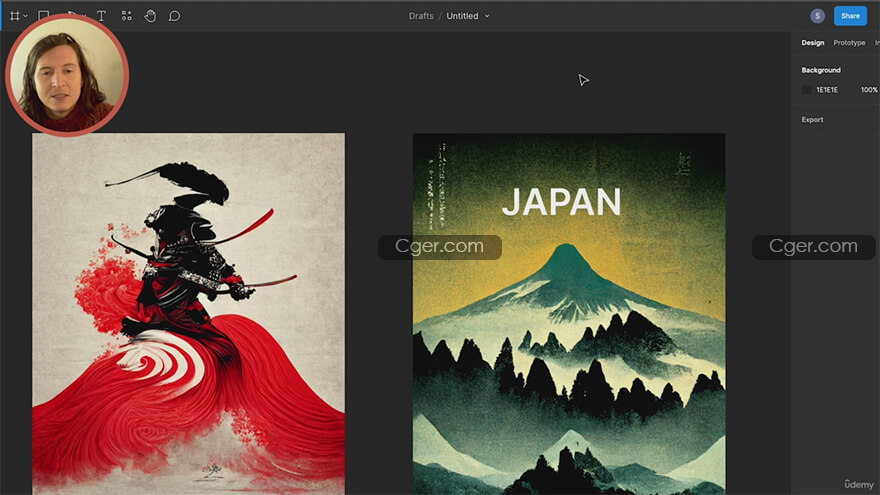Select the Rectangle shape tool

click(43, 15)
